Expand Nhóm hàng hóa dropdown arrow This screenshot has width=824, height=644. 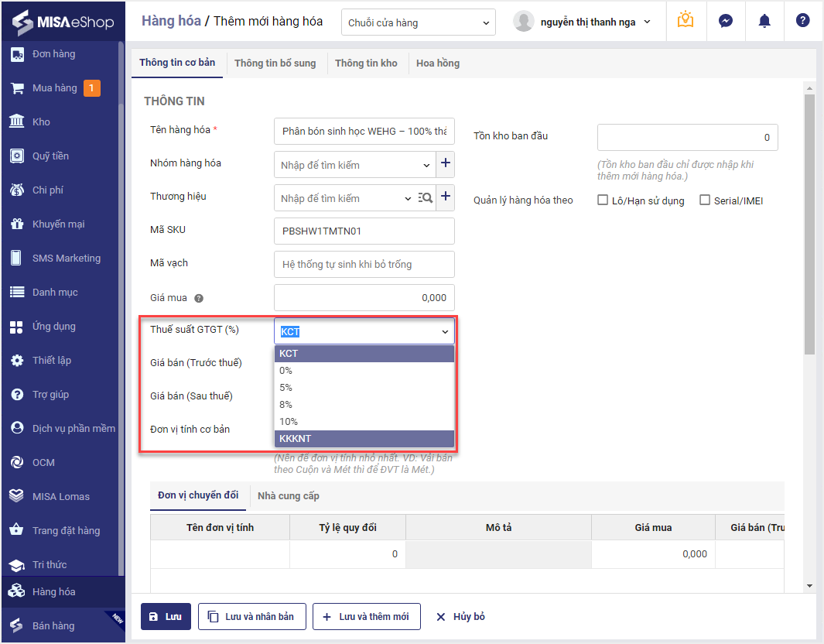[x=427, y=165]
